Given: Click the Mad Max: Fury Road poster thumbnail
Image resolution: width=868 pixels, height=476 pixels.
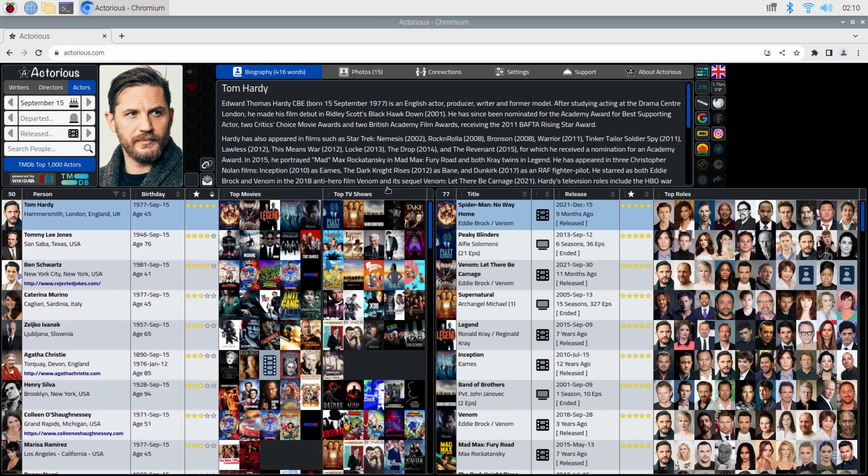Looking at the screenshot, I should (446, 455).
